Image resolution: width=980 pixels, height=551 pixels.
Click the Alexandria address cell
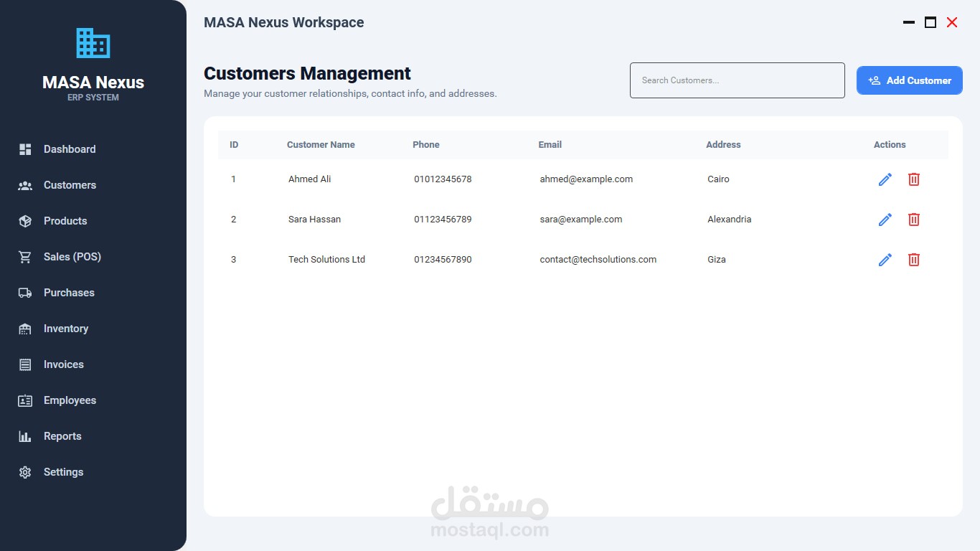730,220
